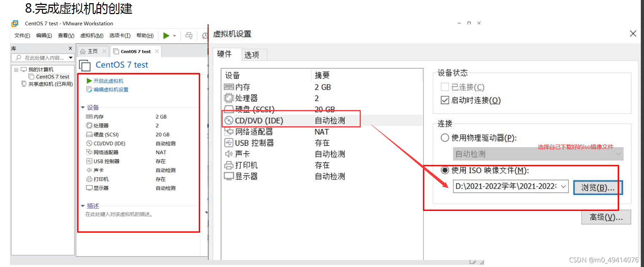Image resolution: width=644 pixels, height=267 pixels.
Task: Toggle 启动时连接(O) checkbox
Action: coord(445,100)
